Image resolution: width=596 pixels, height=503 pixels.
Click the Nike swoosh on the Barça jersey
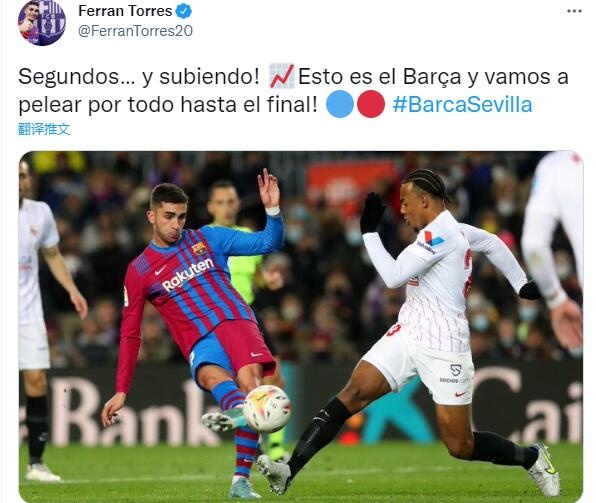point(160,270)
